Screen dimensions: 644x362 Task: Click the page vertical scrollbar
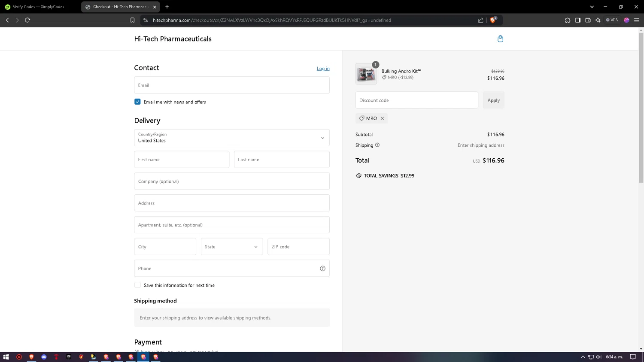(x=641, y=107)
